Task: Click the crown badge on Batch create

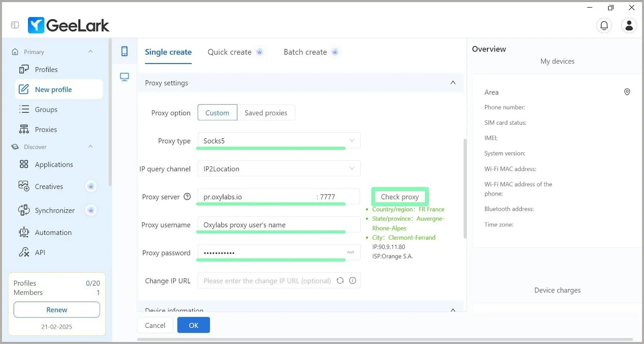Action: tap(335, 52)
